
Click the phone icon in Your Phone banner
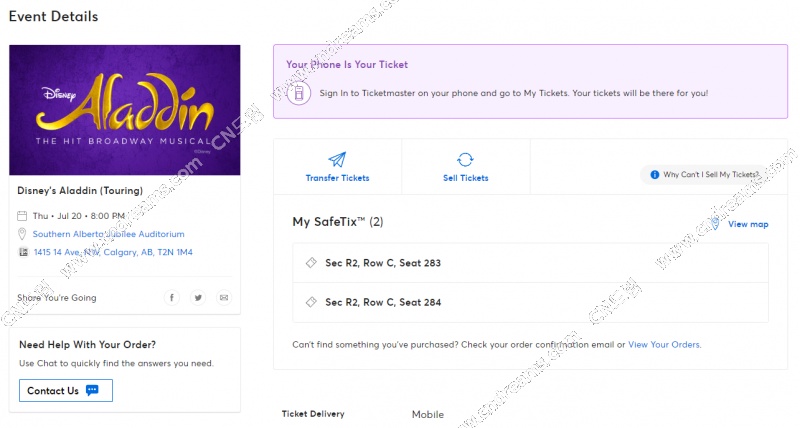coord(299,93)
